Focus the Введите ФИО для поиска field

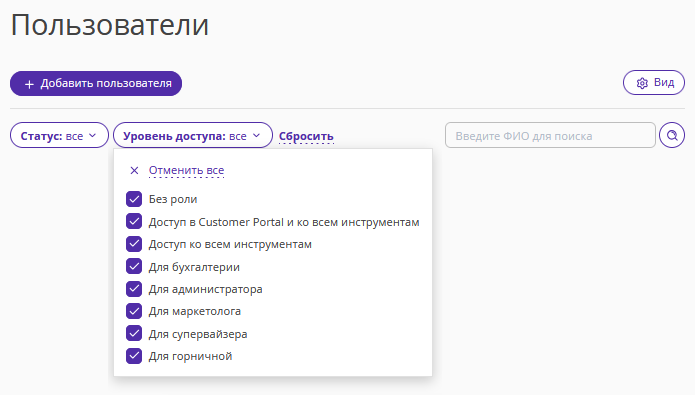pos(550,136)
